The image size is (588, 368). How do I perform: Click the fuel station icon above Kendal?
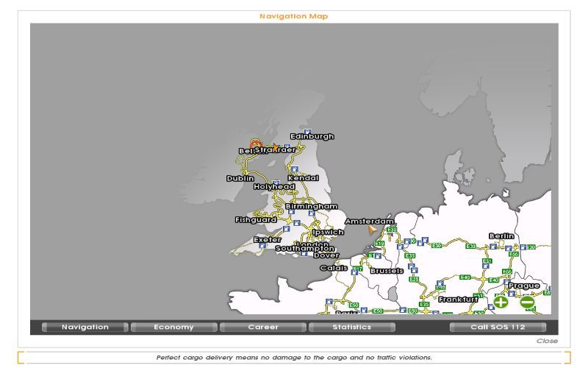295,169
